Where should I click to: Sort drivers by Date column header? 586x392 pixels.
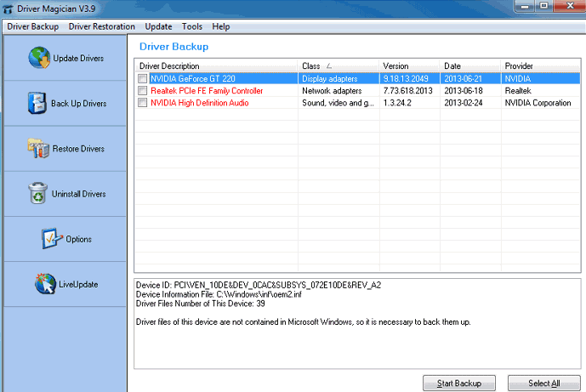(x=469, y=65)
